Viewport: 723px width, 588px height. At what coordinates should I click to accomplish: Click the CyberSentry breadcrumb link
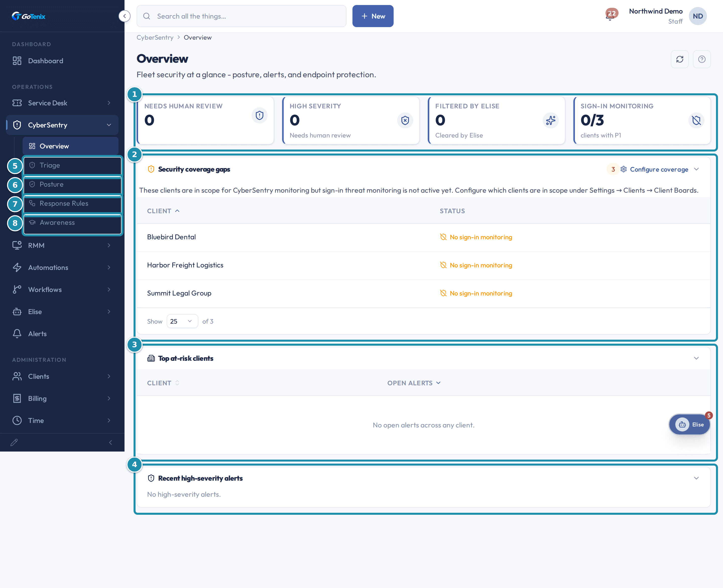point(155,37)
